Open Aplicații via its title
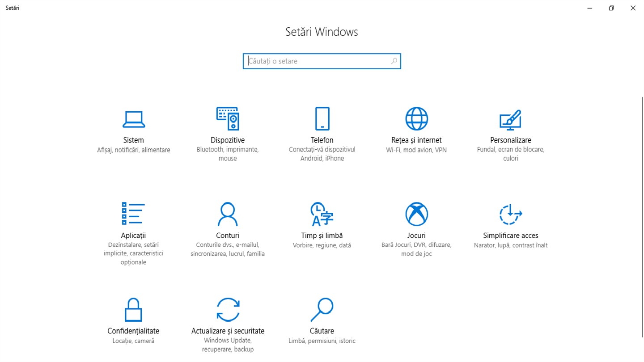This screenshot has width=644, height=362. (133, 236)
